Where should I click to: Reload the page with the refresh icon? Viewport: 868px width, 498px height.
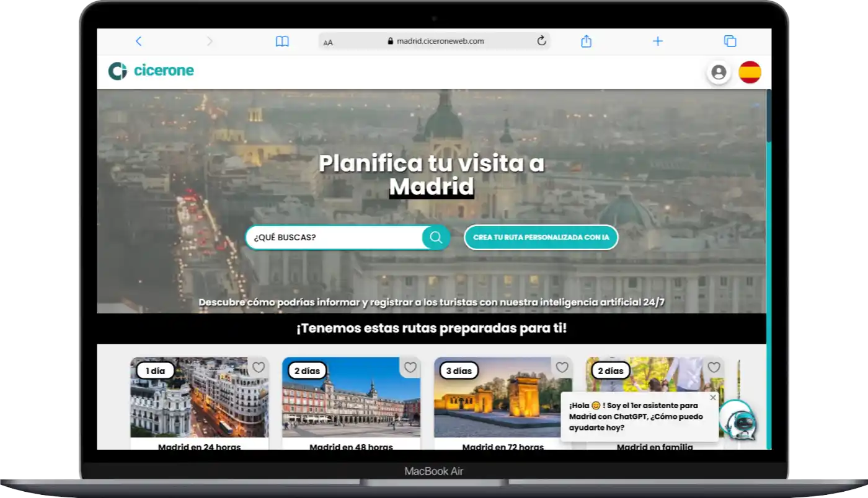coord(541,41)
